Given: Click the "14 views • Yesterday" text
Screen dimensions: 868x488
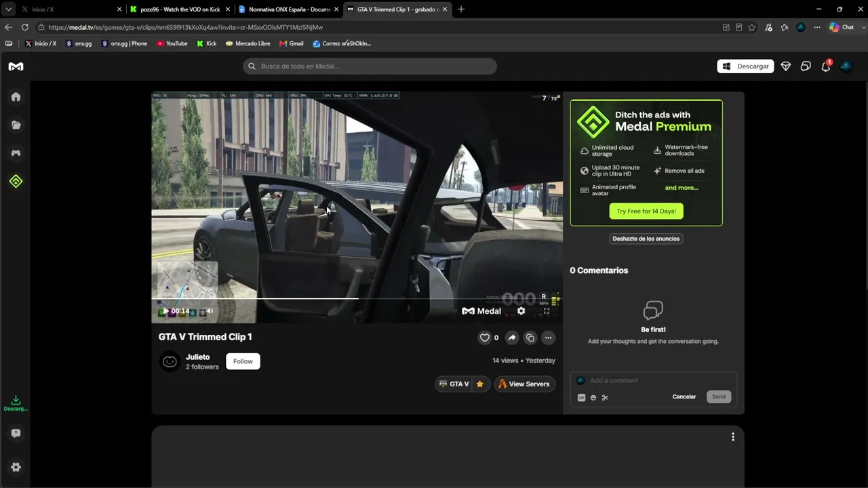Looking at the screenshot, I should coord(524,361).
